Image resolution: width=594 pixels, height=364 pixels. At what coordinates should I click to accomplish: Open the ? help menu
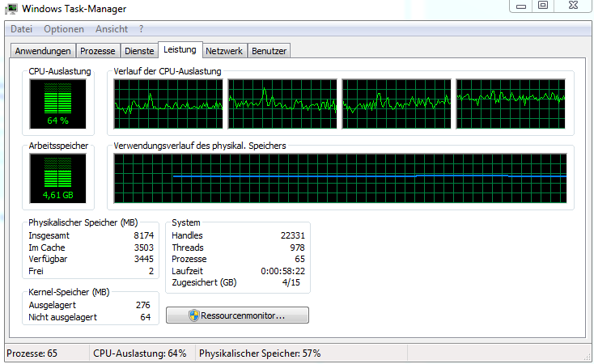[141, 29]
